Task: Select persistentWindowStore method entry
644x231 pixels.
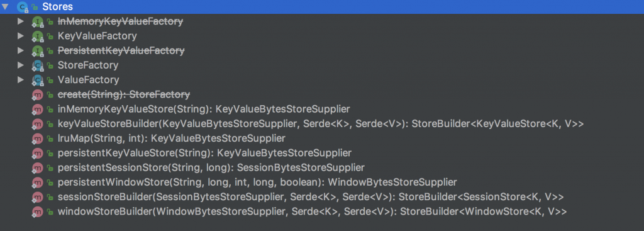Action: click(x=257, y=182)
